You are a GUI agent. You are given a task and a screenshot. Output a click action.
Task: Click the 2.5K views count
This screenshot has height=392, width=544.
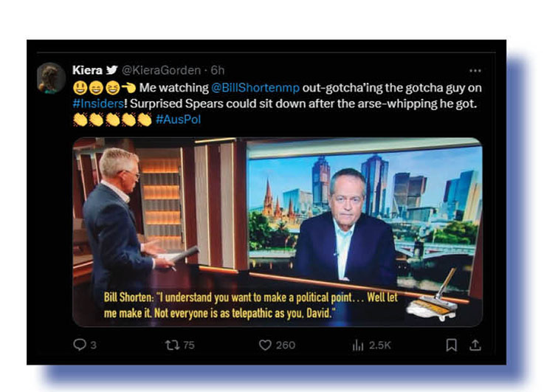380,345
